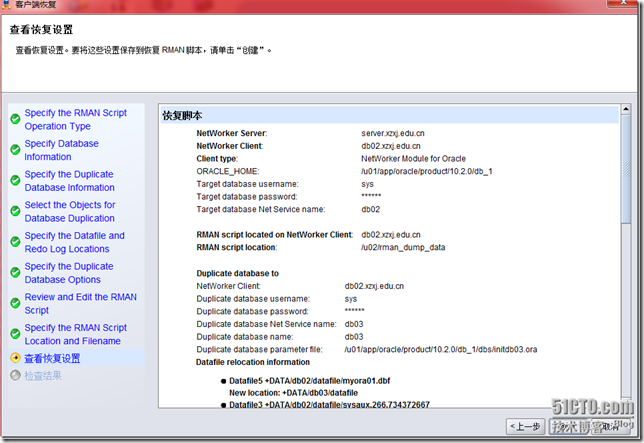Viewport: 644px width, 443px height.
Task: Click the NetWorker Module for Oracle client type value
Action: 414,158
